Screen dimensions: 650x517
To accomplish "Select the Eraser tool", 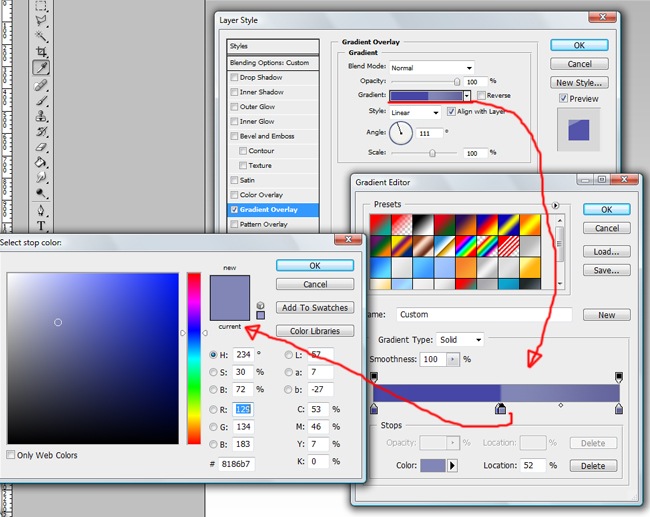I will (x=42, y=146).
